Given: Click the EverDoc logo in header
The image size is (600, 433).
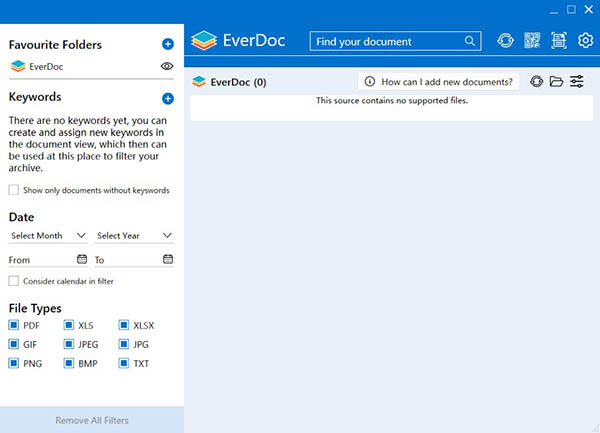Looking at the screenshot, I should click(238, 40).
